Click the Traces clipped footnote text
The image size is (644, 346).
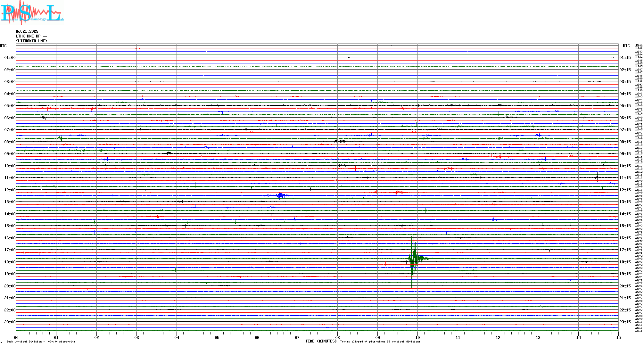point(380,342)
